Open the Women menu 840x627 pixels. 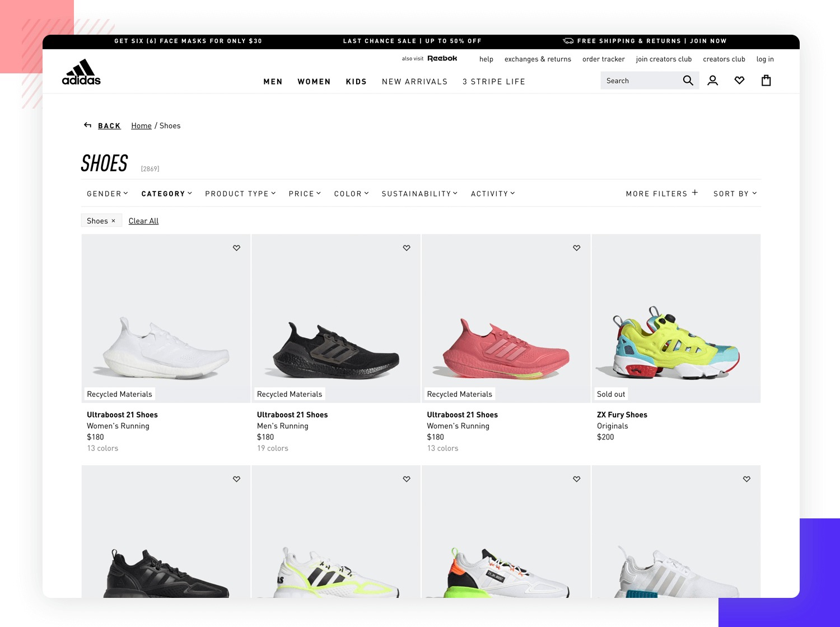click(314, 82)
